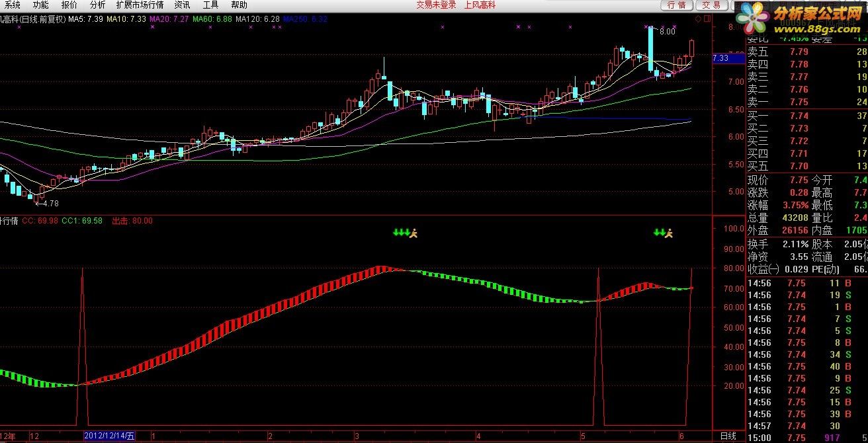868x443 pixels.
Task: Click the 买五 row price 7.70
Action: tap(799, 166)
